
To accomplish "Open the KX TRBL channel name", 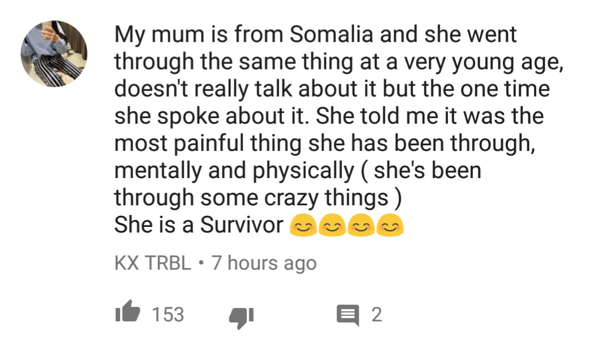I will [152, 263].
